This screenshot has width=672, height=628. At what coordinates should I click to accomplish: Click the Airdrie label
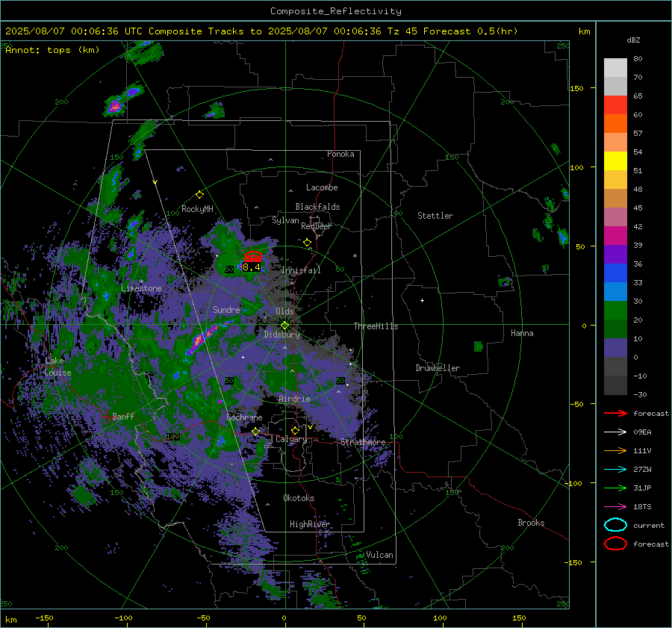[294, 399]
